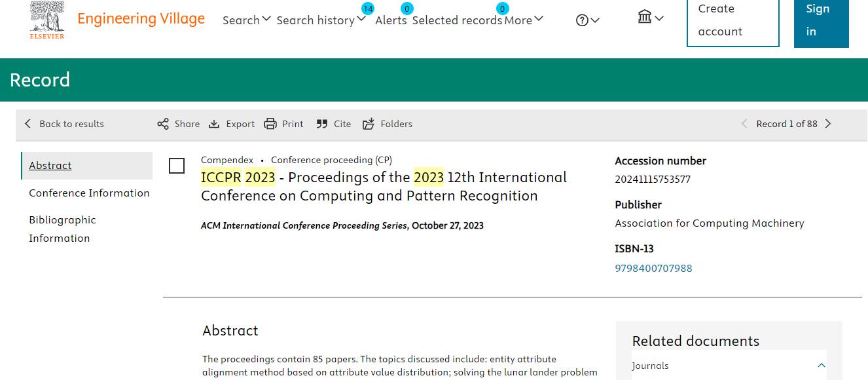Open Alerts in the top navigation
This screenshot has width=868, height=380.
point(391,20)
